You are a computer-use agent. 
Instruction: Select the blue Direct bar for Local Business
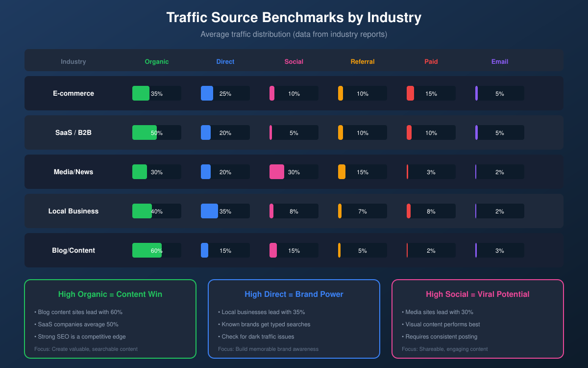[209, 211]
